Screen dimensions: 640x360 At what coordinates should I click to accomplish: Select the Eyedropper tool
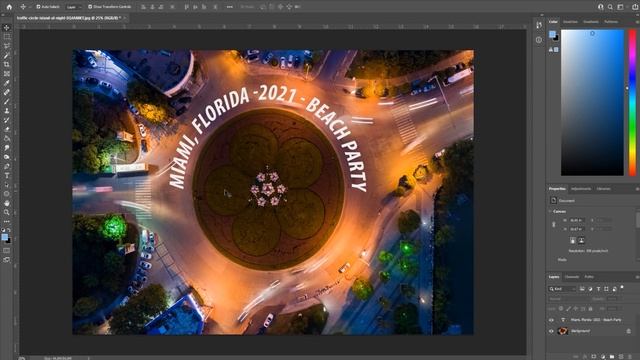[7, 83]
